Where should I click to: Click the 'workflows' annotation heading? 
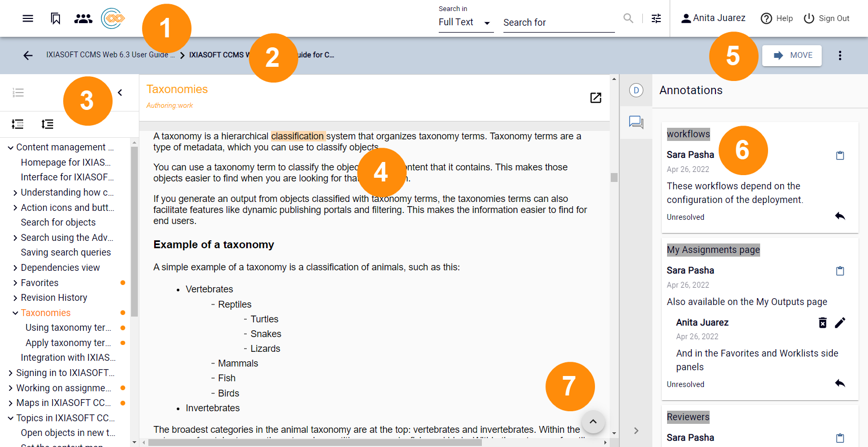coord(688,134)
